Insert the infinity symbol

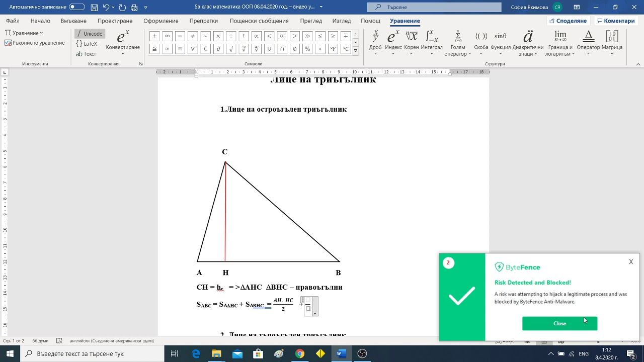point(167,36)
